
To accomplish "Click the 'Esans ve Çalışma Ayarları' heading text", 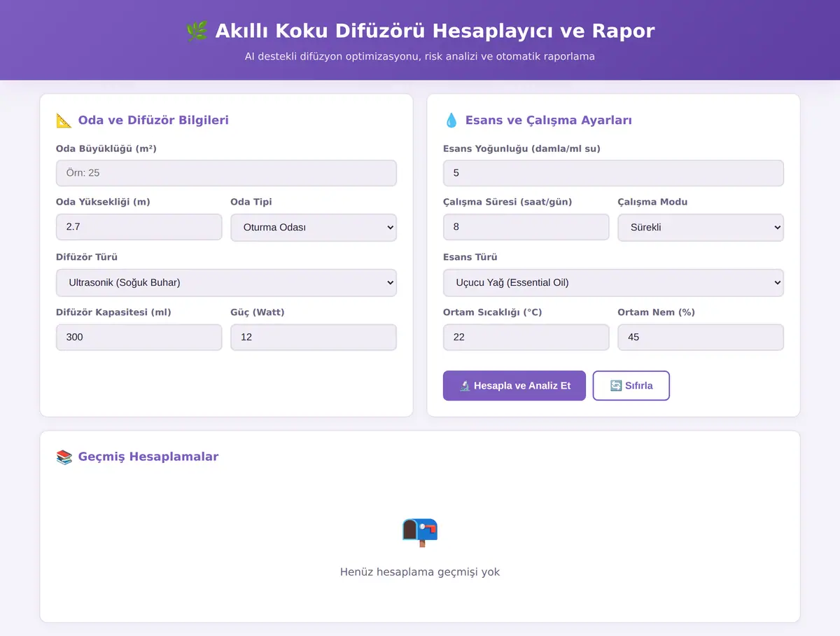I will pos(549,120).
